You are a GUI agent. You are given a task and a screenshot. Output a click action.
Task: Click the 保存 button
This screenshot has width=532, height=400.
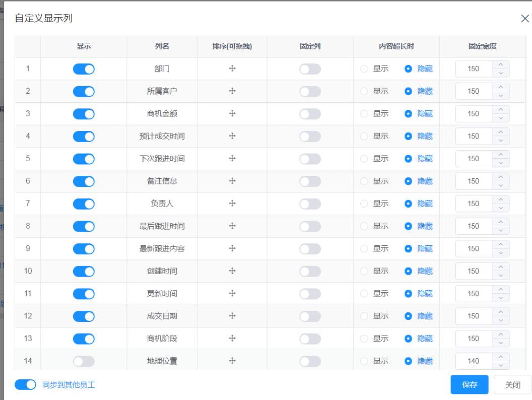point(469,384)
